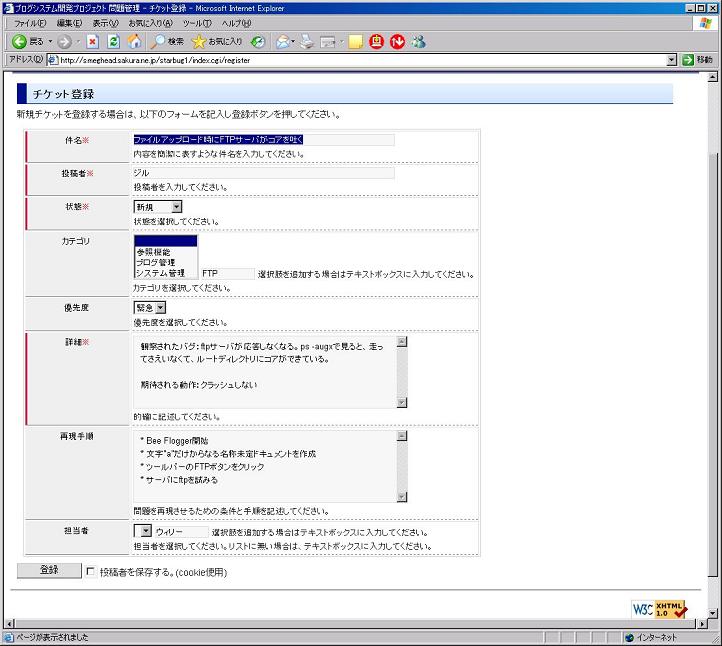Select システム管理 in the category list
722x646 pixels.
coord(160,273)
